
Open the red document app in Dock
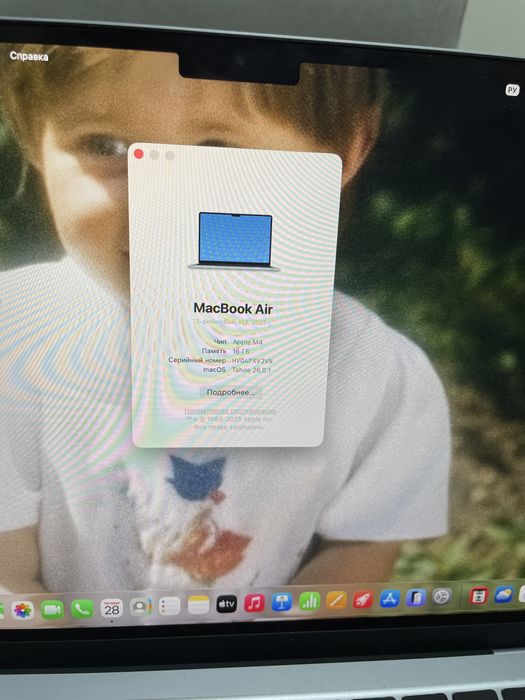point(479,596)
